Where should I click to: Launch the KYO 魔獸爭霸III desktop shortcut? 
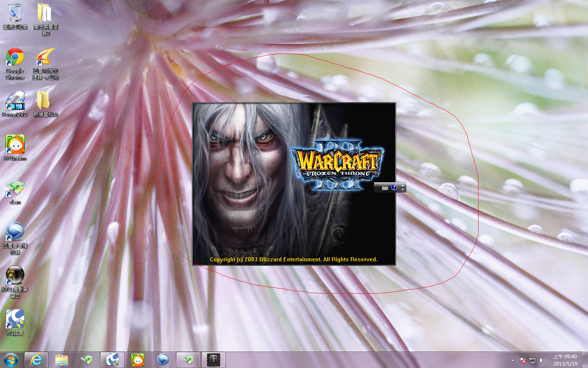[15, 276]
